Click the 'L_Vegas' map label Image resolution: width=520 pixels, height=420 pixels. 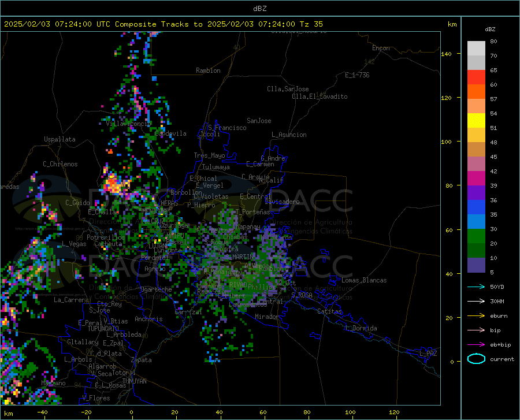(74, 244)
